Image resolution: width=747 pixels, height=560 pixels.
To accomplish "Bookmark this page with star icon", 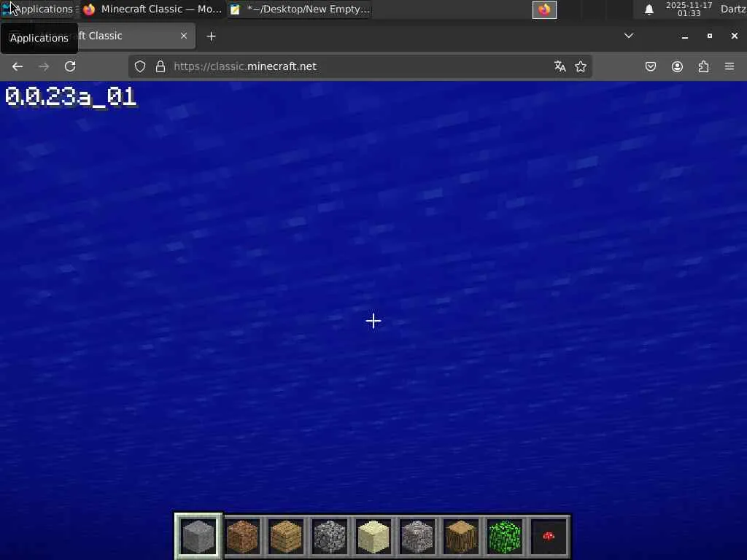I will click(x=580, y=66).
